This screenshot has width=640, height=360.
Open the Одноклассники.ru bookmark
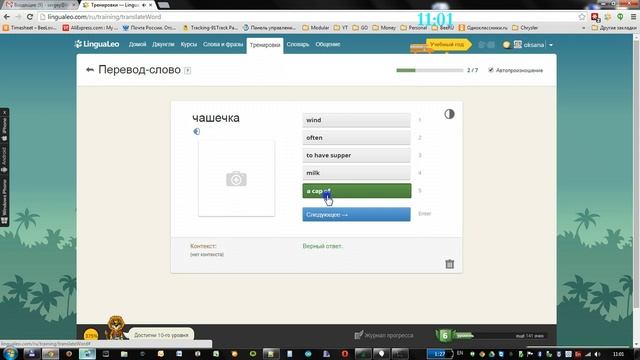pyautogui.click(x=483, y=28)
